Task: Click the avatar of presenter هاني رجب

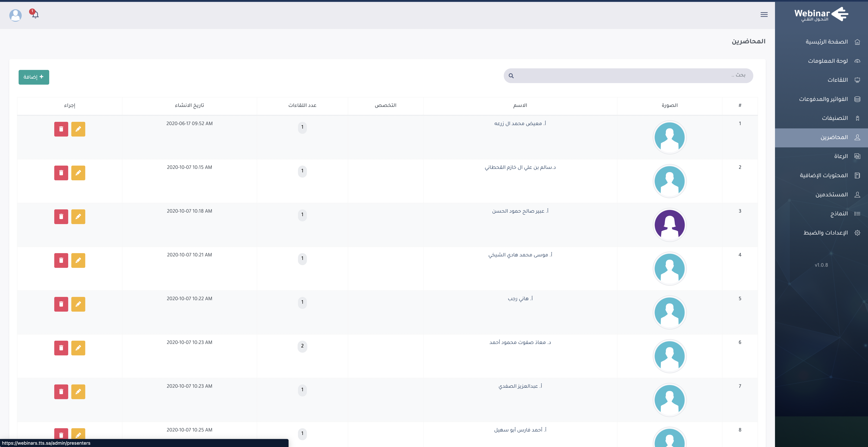Action: click(670, 313)
